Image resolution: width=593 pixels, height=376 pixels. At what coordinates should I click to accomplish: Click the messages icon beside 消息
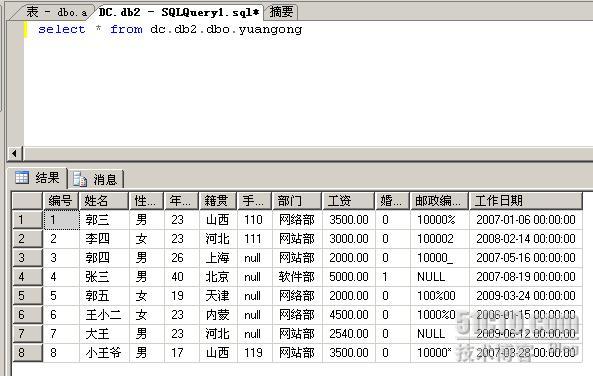click(80, 179)
